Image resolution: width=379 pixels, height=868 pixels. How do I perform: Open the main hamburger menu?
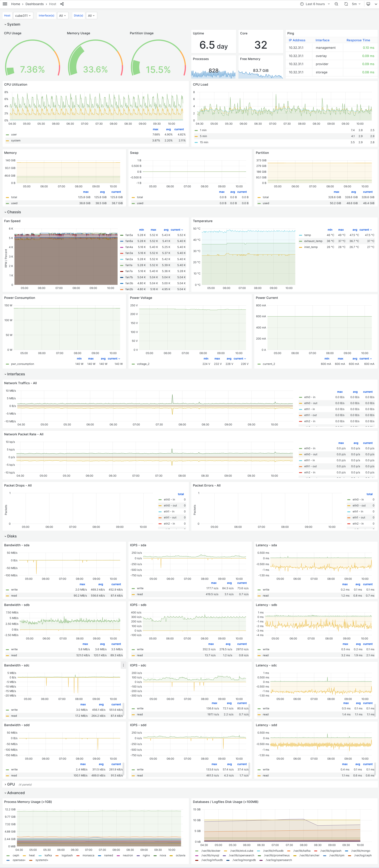pos(5,4)
